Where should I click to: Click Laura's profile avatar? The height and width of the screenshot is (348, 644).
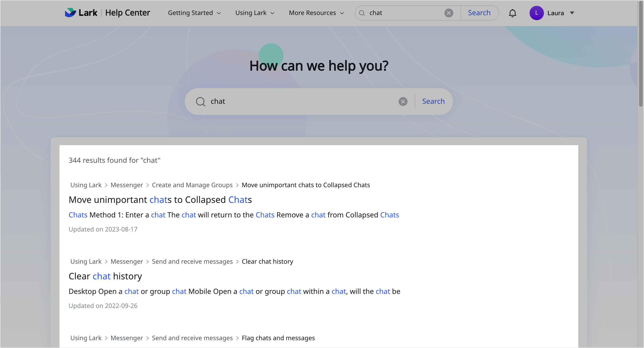537,13
